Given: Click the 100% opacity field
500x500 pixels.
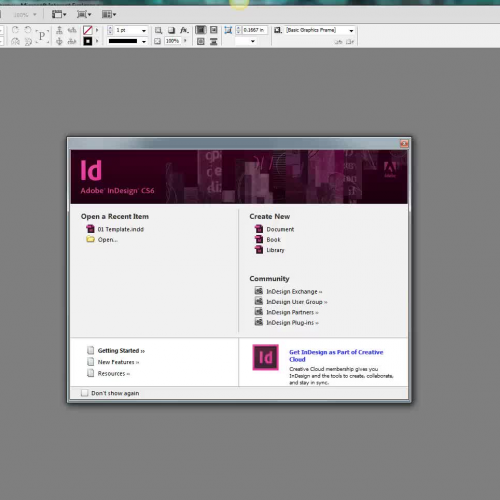Looking at the screenshot, I should tap(173, 41).
